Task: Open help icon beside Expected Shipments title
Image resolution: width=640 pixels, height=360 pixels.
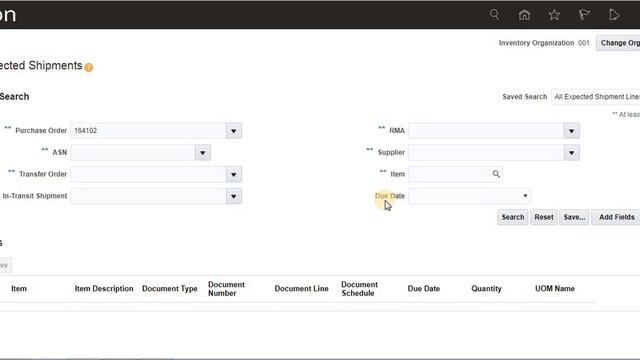Action: [x=89, y=67]
